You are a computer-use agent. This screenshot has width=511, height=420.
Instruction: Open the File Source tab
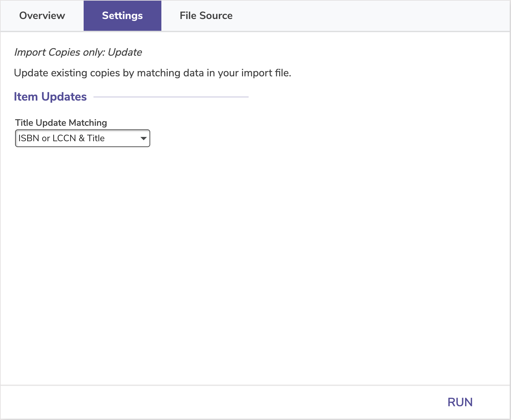[x=206, y=16]
